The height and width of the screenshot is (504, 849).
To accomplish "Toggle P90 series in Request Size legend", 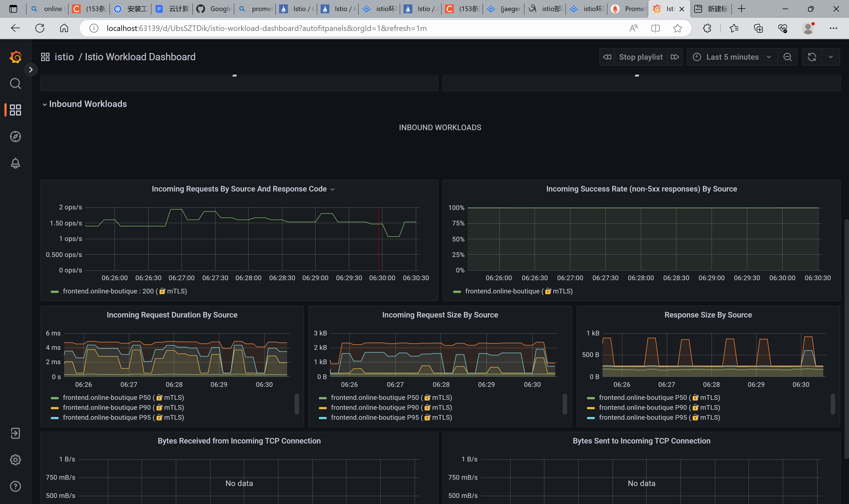I will pos(391,407).
